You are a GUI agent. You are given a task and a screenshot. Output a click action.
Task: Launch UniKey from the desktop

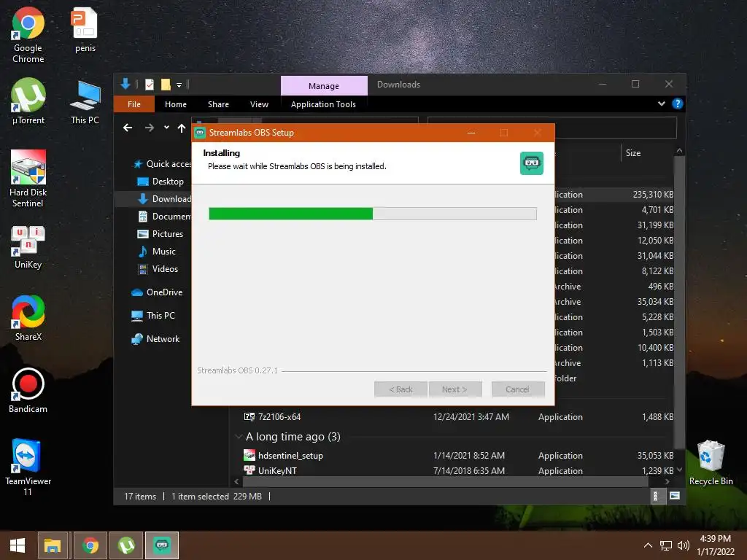point(28,248)
